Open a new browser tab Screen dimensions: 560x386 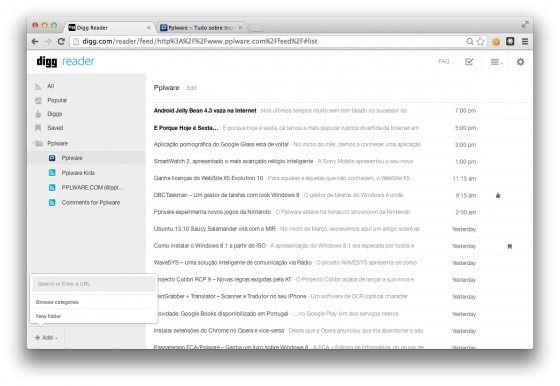coord(255,28)
